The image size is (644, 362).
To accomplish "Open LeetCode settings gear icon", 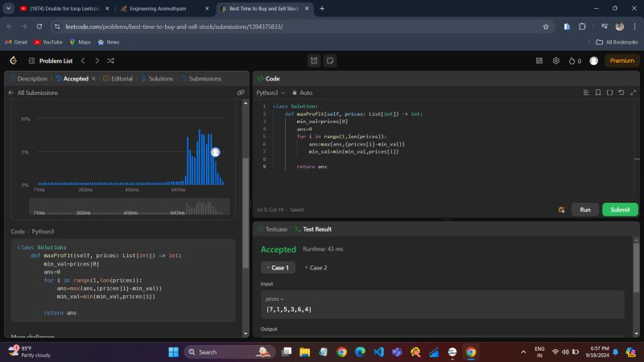I will tap(555, 60).
